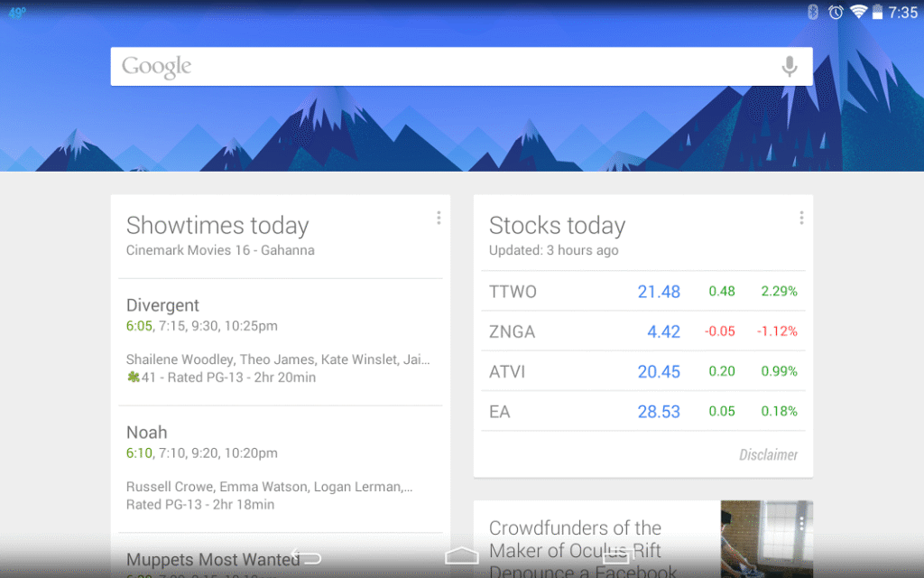Tap the Oculus Rift news article thumbnail

pyautogui.click(x=767, y=539)
